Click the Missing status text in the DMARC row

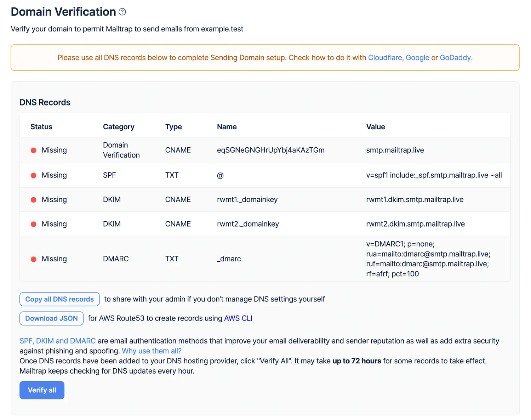[x=54, y=259]
